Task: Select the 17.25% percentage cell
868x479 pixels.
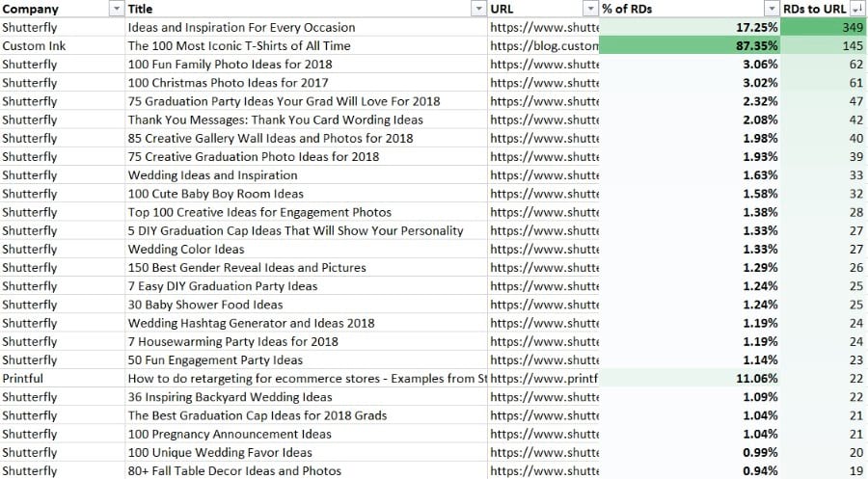Action: [690, 28]
